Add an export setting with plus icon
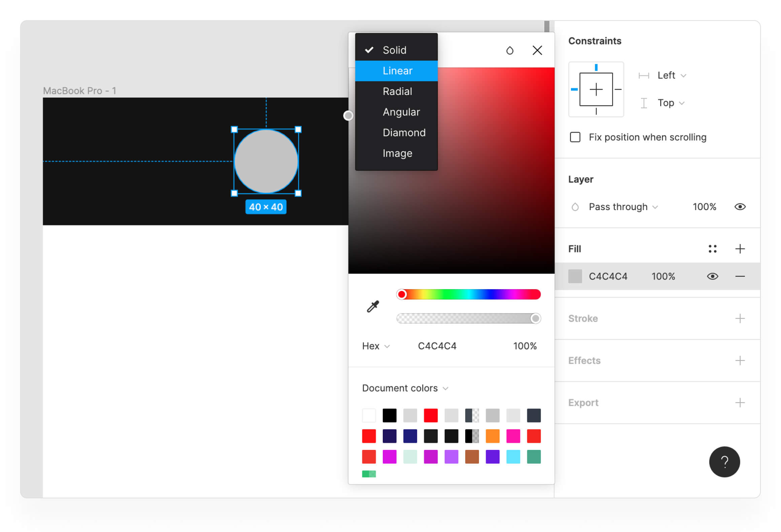The height and width of the screenshot is (532, 781). [x=740, y=403]
